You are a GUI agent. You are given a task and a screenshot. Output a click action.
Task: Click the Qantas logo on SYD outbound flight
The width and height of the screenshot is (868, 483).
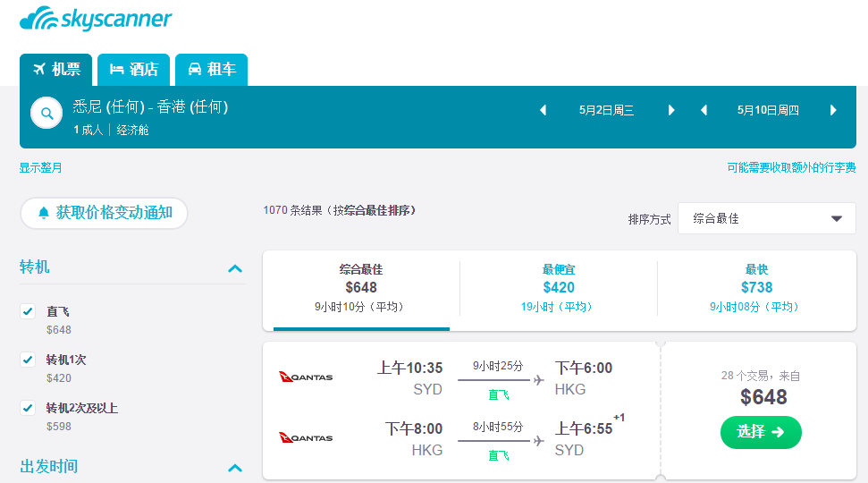[306, 377]
